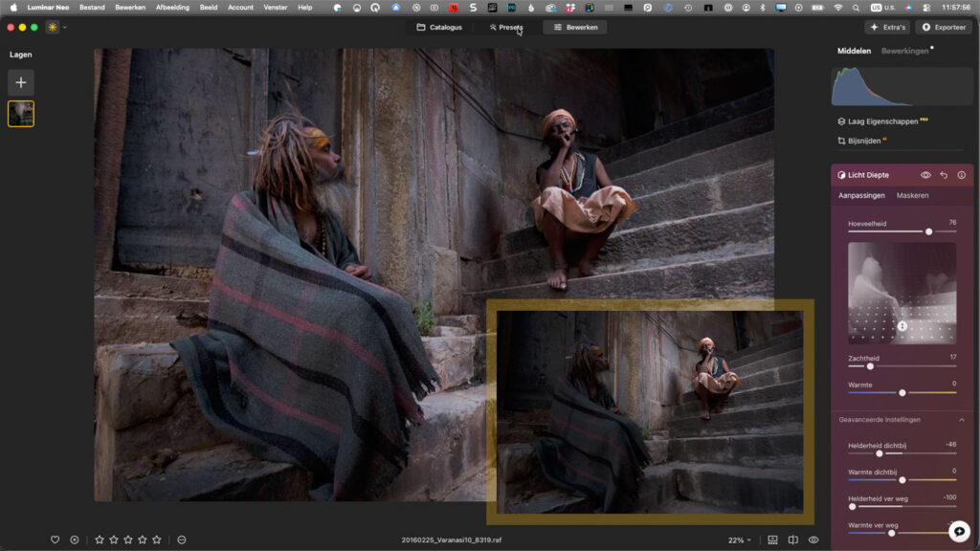
Task: Toggle Licht Diepte tool visibility eye
Action: [x=925, y=175]
